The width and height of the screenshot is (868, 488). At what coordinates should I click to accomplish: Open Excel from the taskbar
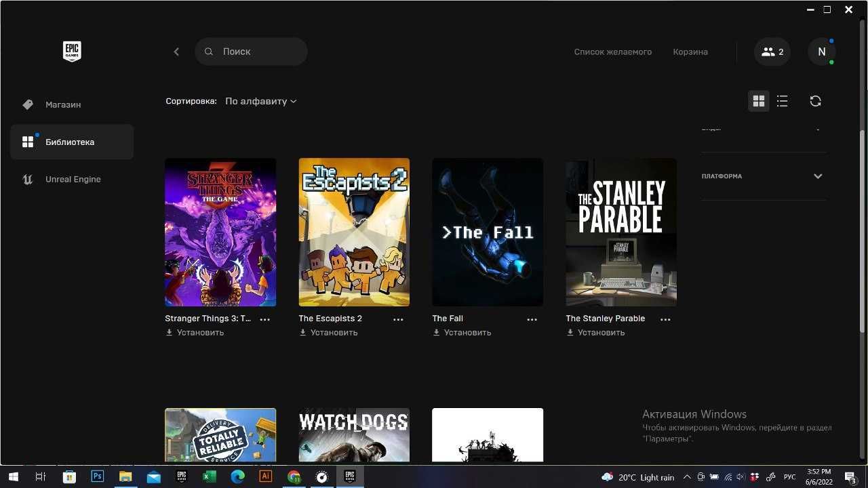[210, 477]
